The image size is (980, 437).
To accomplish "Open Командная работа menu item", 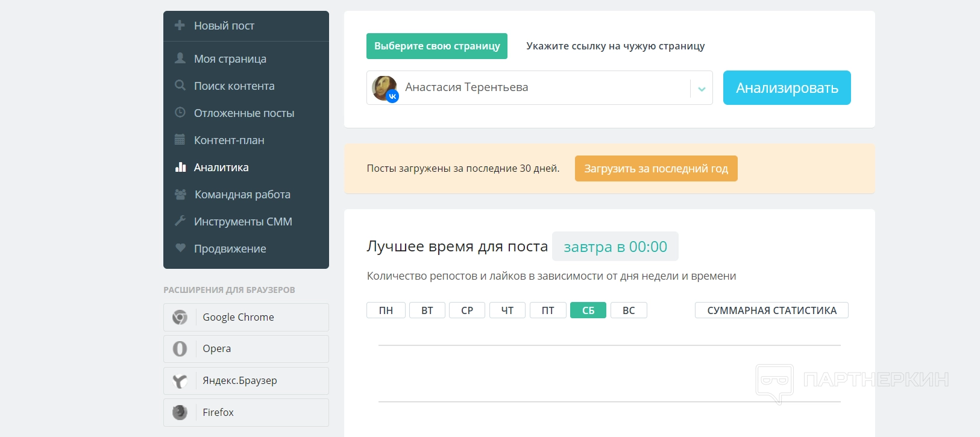I will click(x=242, y=194).
